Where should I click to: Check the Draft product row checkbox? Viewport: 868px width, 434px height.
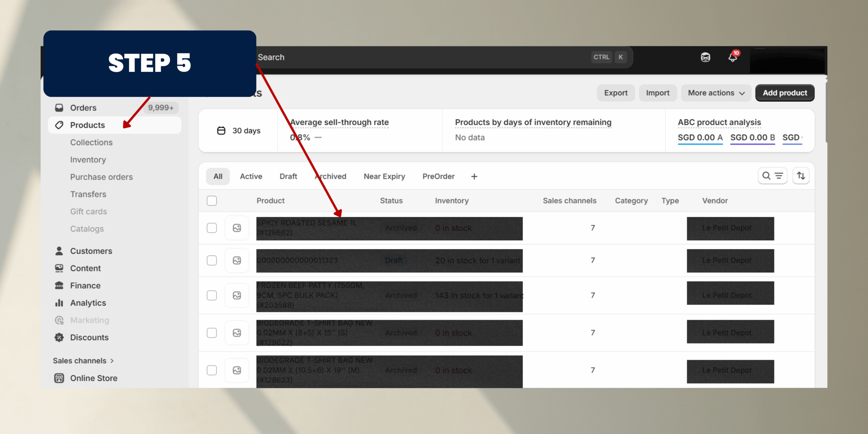(212, 260)
